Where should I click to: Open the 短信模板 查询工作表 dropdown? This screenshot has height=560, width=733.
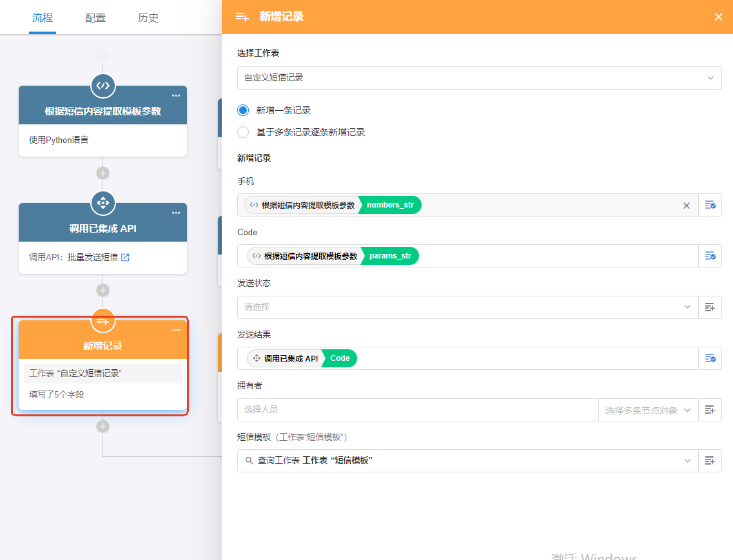(x=467, y=461)
